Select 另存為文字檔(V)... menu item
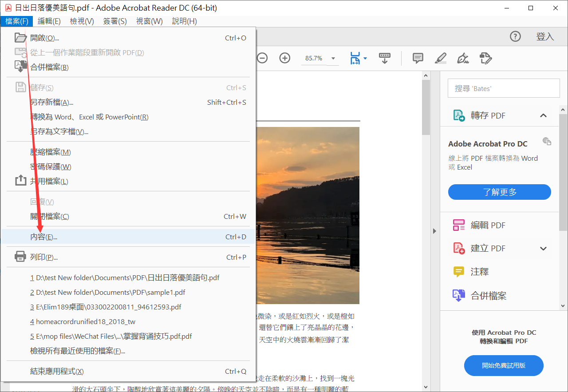Viewport: 568px width, 392px height. pos(128,132)
